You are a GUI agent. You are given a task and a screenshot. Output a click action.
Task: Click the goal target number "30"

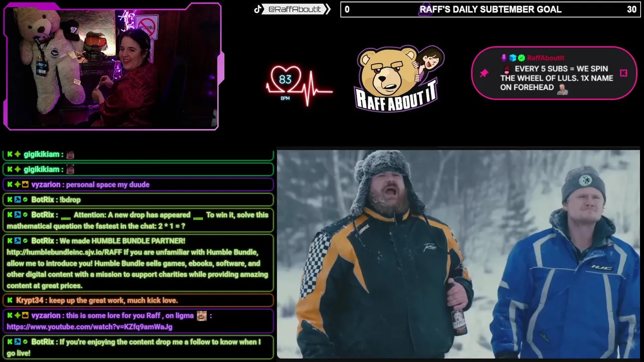(x=631, y=9)
